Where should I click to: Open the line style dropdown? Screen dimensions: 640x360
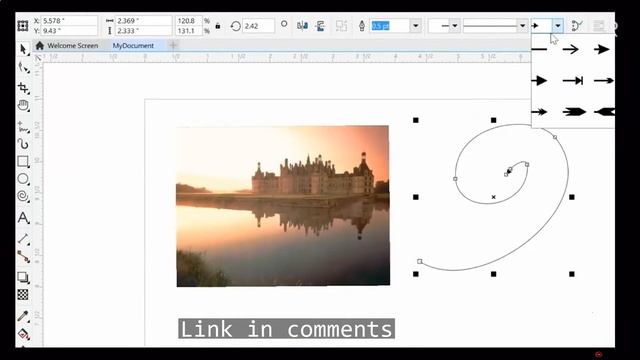[x=522, y=26]
